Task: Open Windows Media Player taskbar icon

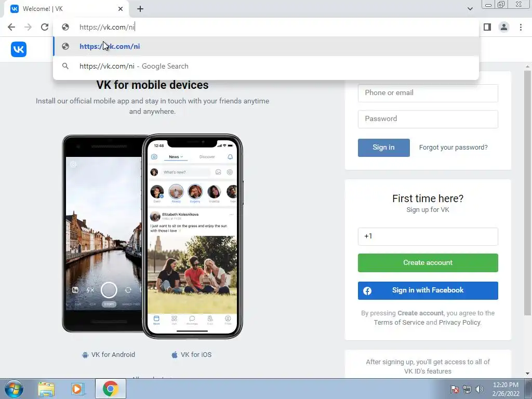Action: [78, 389]
